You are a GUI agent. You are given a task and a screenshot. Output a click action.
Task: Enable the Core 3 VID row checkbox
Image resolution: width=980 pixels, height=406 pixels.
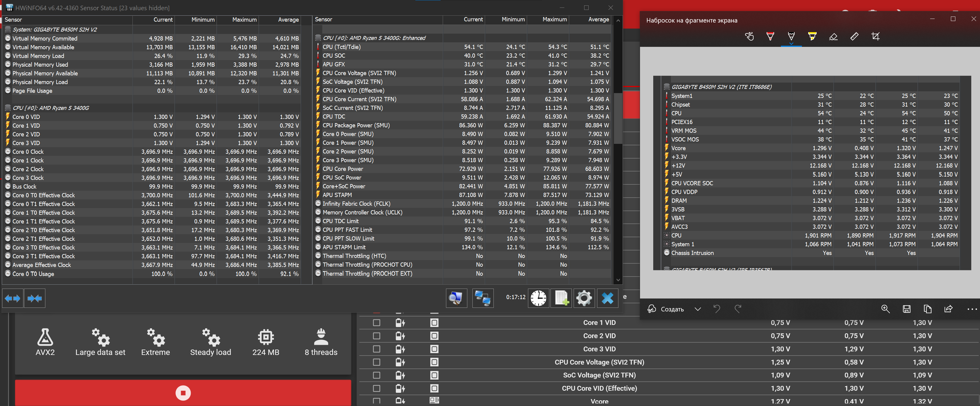[376, 349]
